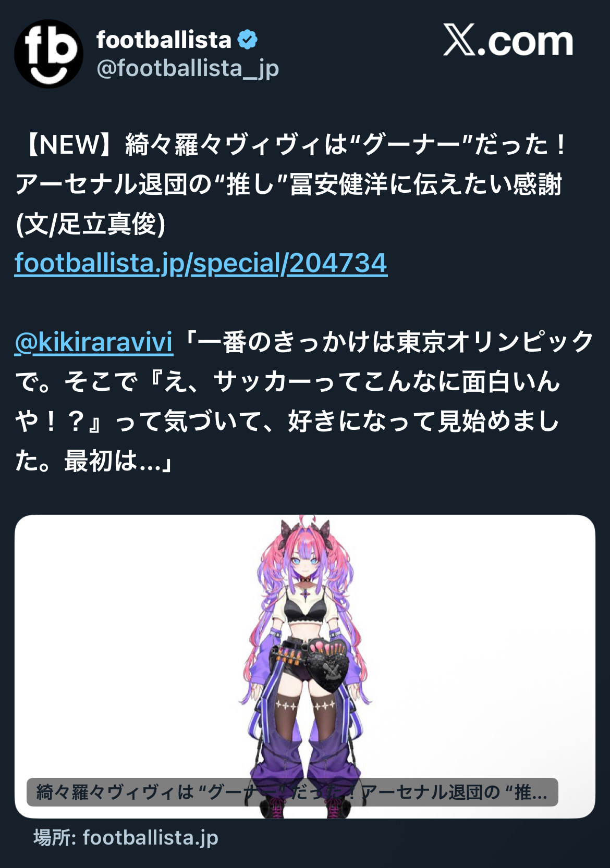Screen dimensions: 610x868
Task: Open the @footballista_jp handle
Action: (x=188, y=68)
